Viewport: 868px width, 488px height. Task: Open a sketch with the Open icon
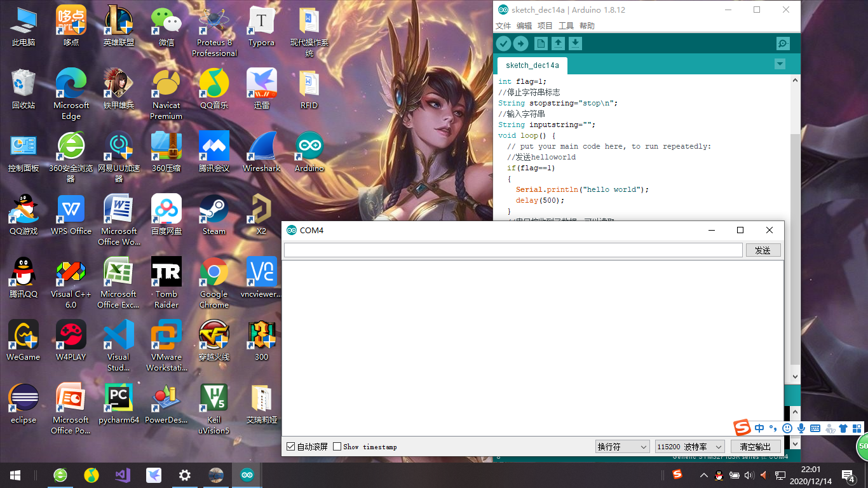click(x=558, y=43)
